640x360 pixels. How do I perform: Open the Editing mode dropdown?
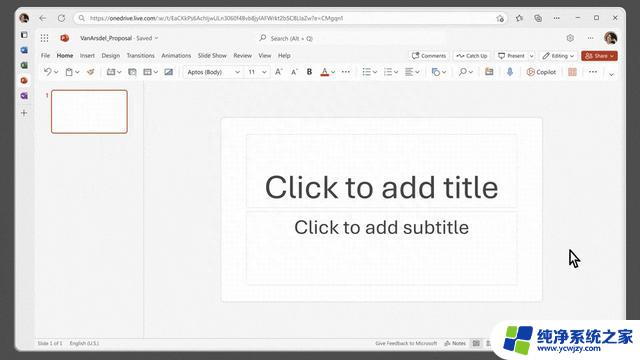[x=558, y=56]
